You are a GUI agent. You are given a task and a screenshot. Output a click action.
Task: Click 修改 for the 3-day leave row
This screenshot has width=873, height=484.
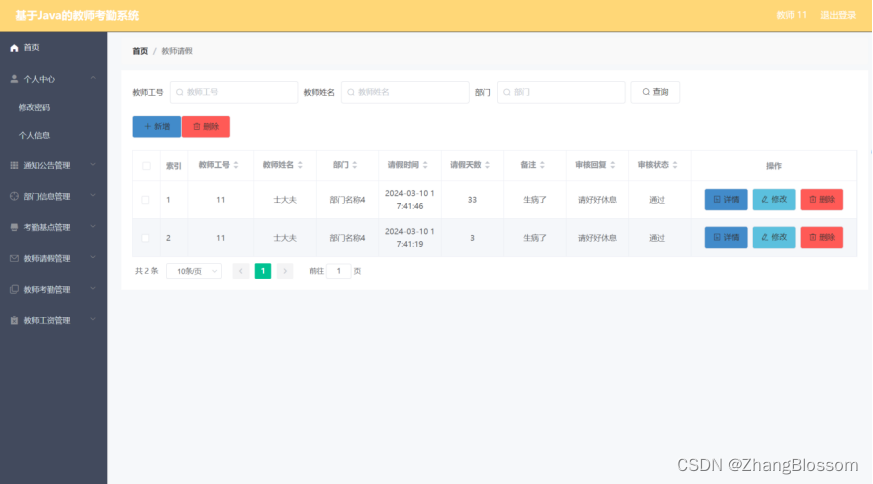point(774,237)
